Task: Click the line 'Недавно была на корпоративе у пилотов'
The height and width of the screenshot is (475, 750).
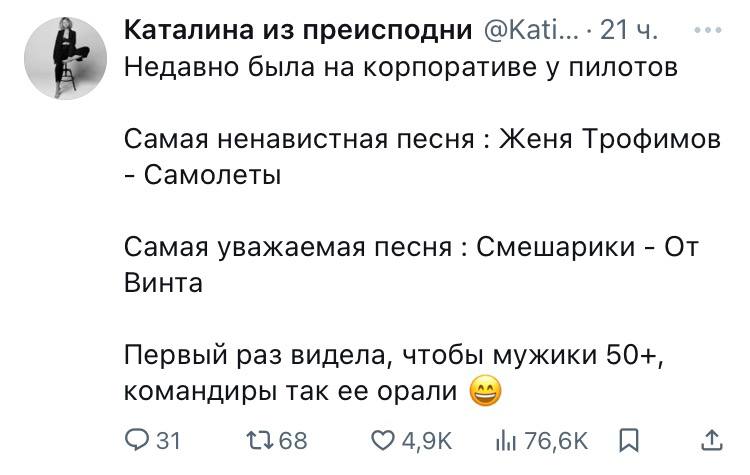Action: tap(401, 69)
